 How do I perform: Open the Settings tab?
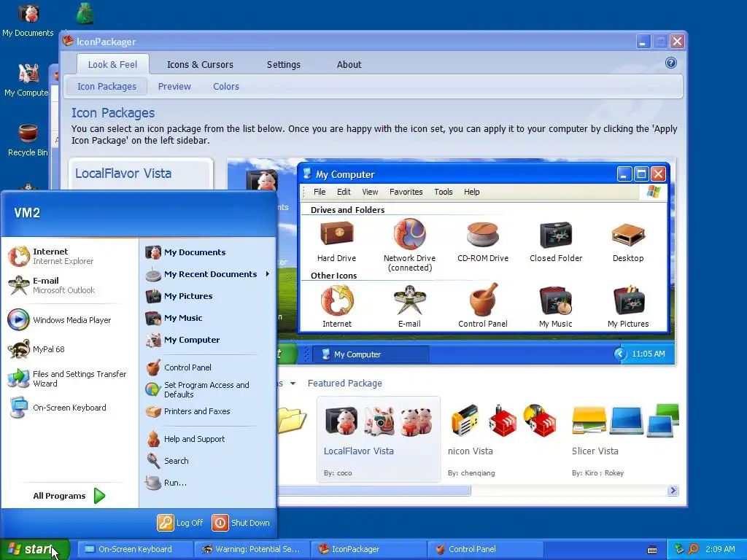tap(284, 64)
